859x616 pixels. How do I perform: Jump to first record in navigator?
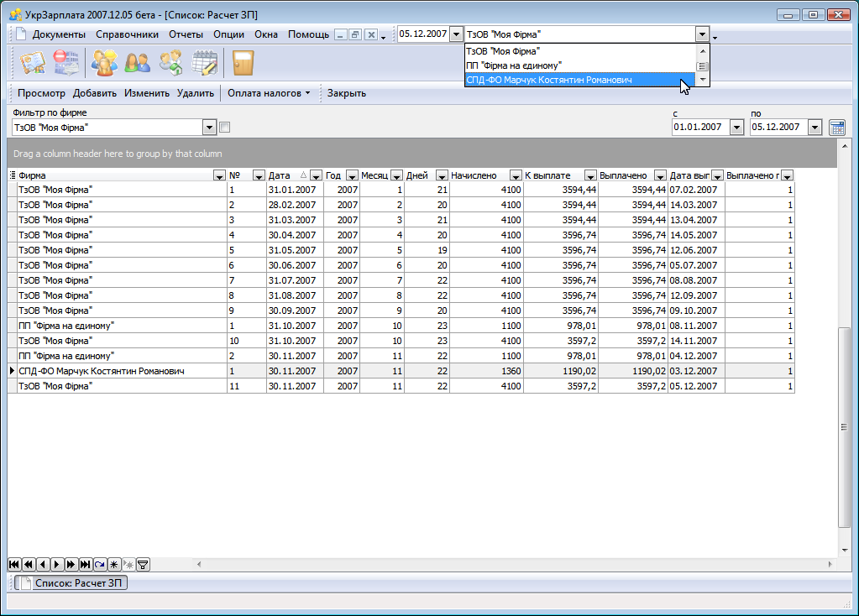click(15, 565)
